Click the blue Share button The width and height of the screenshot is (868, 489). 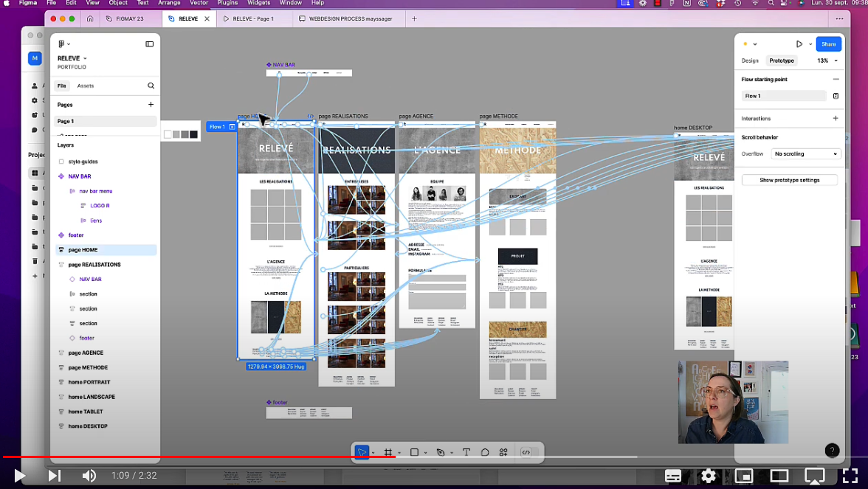coord(828,44)
